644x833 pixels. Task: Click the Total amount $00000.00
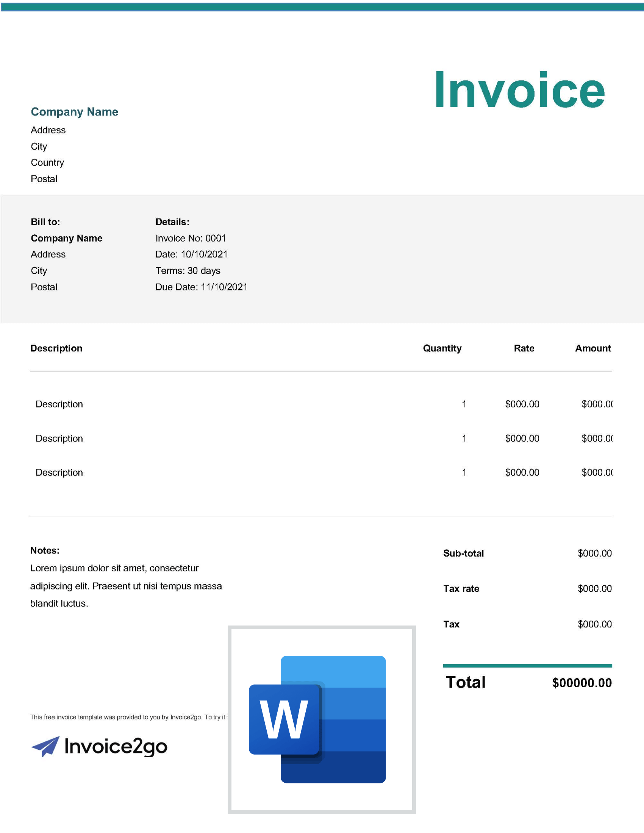(581, 683)
